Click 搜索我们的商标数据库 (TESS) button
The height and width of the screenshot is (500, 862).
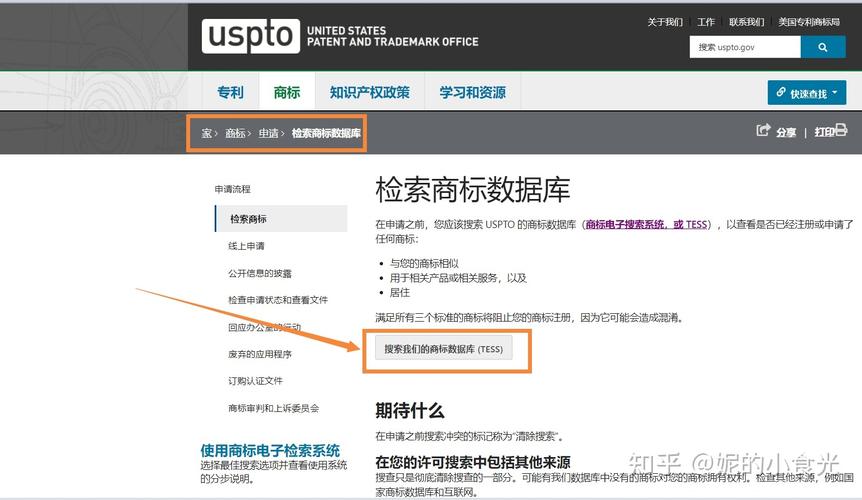click(x=444, y=349)
